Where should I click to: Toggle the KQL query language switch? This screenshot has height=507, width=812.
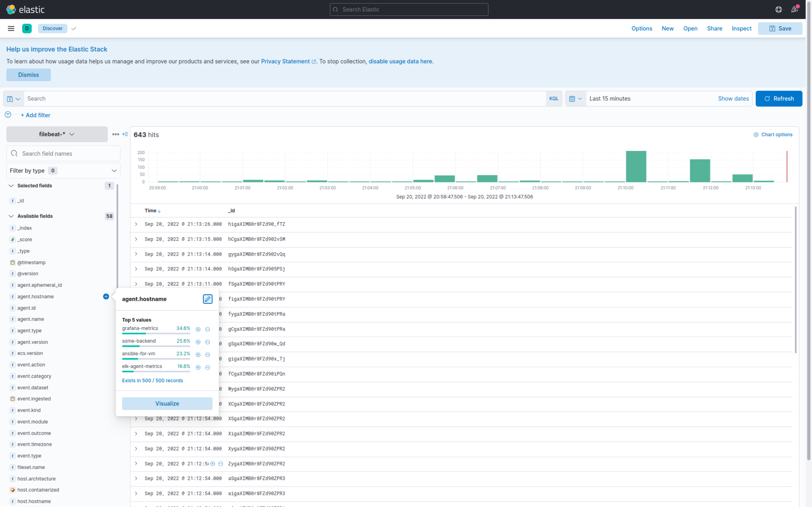553,99
